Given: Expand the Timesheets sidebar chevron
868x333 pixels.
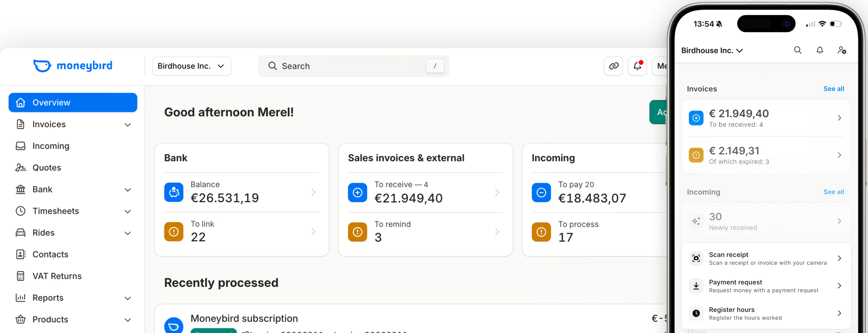Looking at the screenshot, I should pyautogui.click(x=128, y=211).
